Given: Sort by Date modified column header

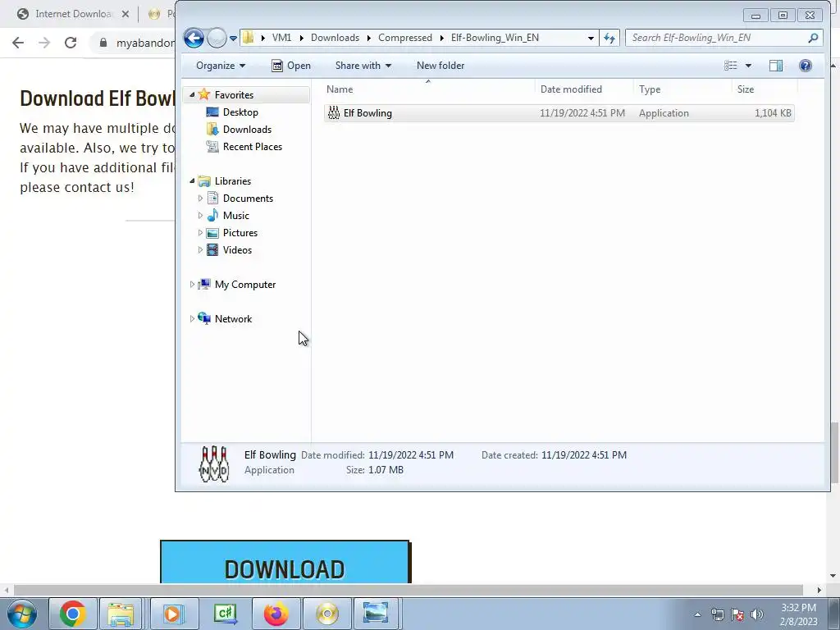Looking at the screenshot, I should point(584,89).
